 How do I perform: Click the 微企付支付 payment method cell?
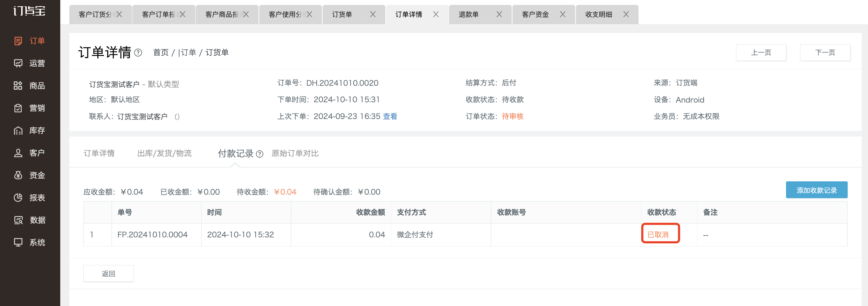[x=415, y=235]
